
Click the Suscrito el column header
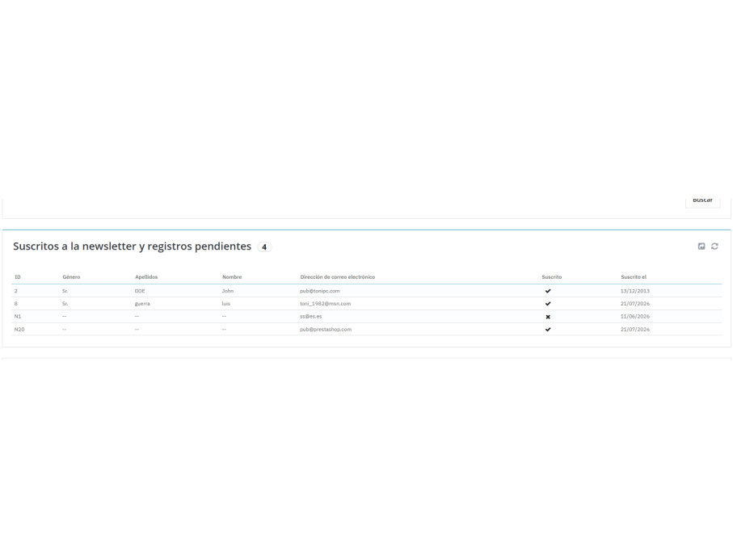click(x=634, y=276)
